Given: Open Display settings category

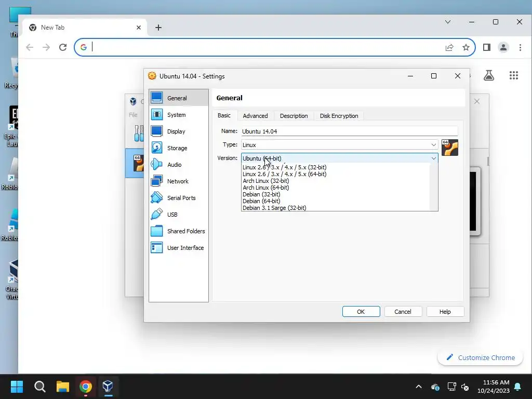Looking at the screenshot, I should point(179,131).
